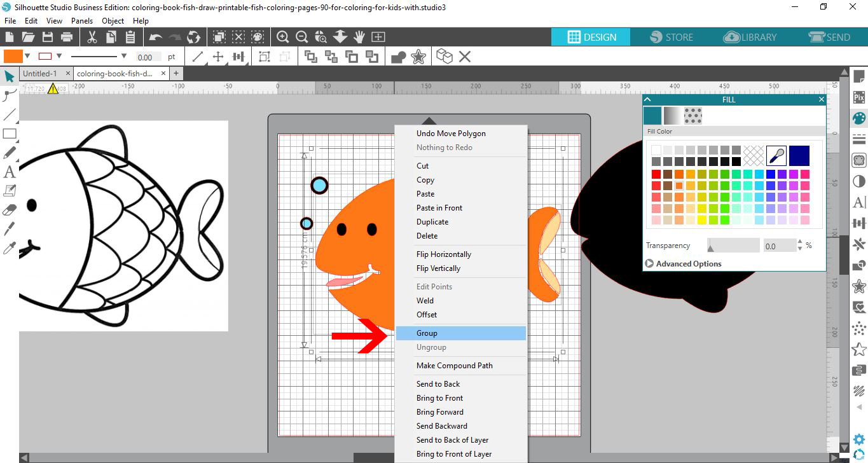
Task: Switch to pattern fill mode
Action: [x=693, y=115]
